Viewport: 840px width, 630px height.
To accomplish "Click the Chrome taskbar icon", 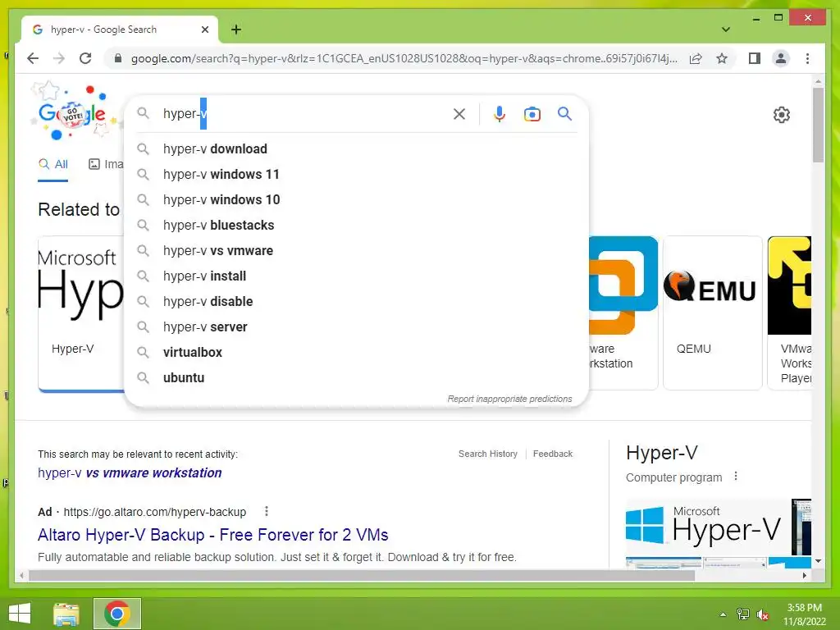I will [x=116, y=614].
